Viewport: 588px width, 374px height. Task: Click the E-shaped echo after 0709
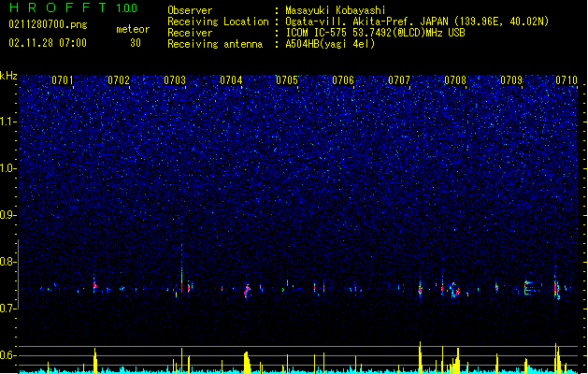pos(528,288)
